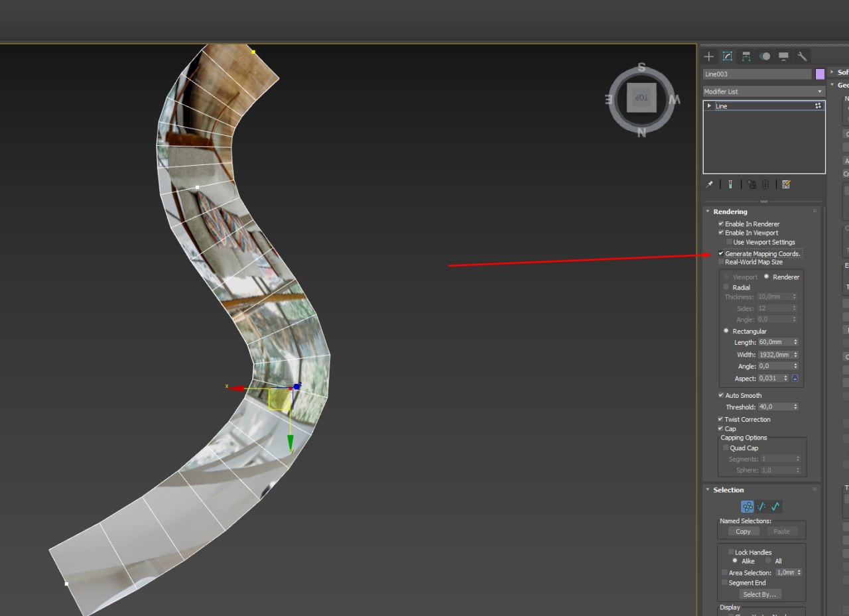The image size is (849, 616).
Task: Toggle Enable In Viewport checkbox
Action: coord(721,233)
